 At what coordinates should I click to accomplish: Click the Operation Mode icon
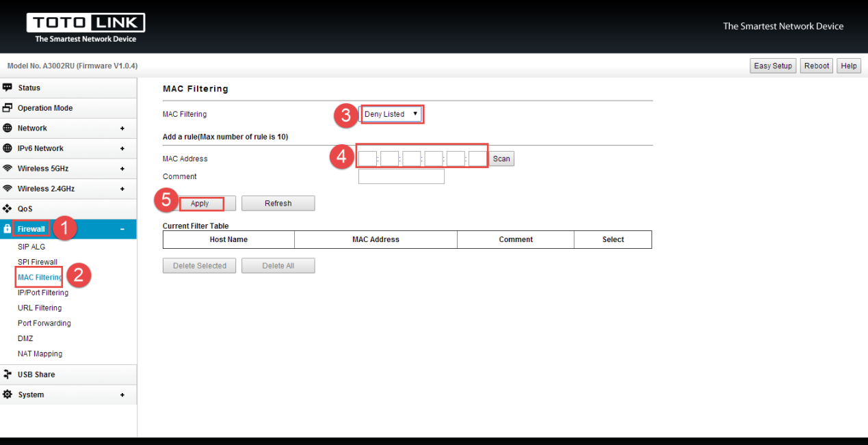coord(8,108)
